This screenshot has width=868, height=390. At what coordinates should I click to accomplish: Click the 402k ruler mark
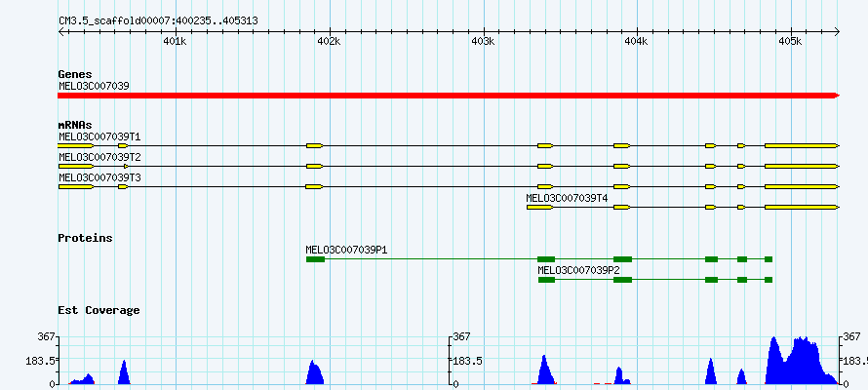330,42
